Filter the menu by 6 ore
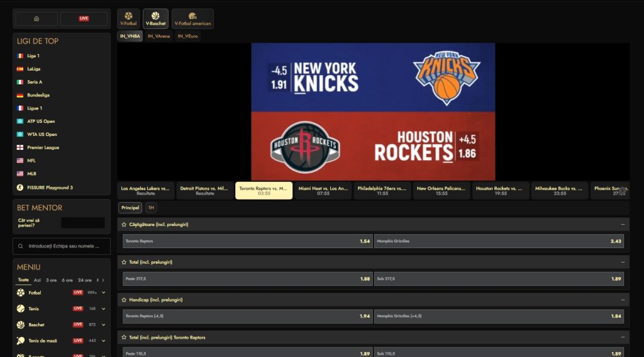The width and height of the screenshot is (644, 357). (67, 281)
